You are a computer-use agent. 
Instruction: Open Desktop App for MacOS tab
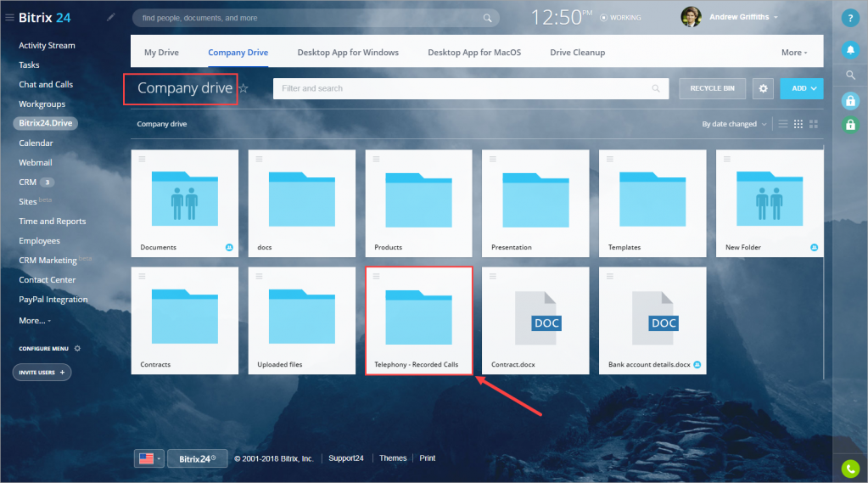click(x=474, y=52)
